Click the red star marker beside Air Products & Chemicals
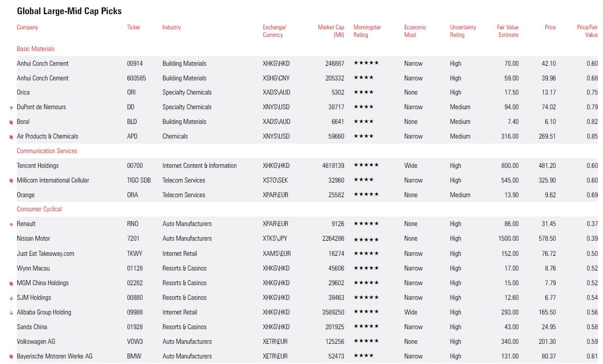Screen dimensions: 603x364 (11, 137)
